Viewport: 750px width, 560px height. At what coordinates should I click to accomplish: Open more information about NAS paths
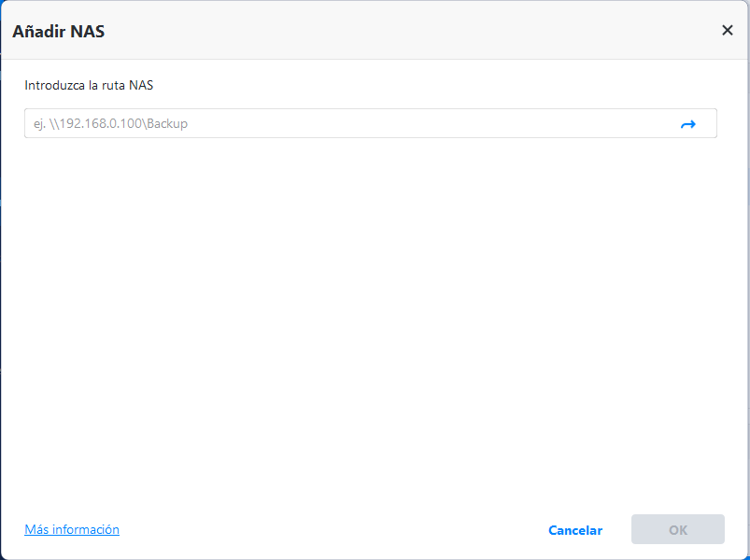pyautogui.click(x=72, y=529)
